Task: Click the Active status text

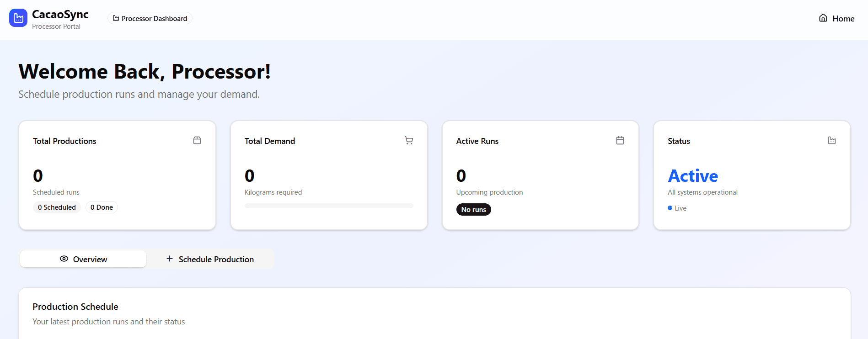Action: pyautogui.click(x=693, y=175)
